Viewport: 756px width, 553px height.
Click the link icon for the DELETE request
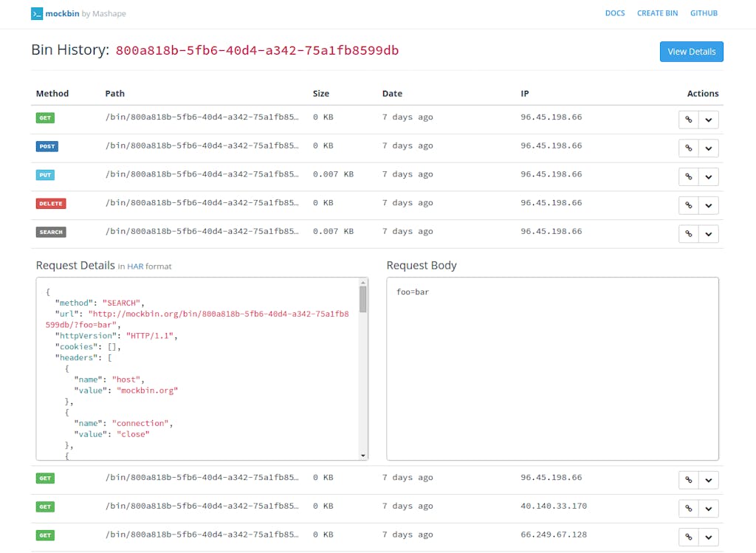coord(688,205)
